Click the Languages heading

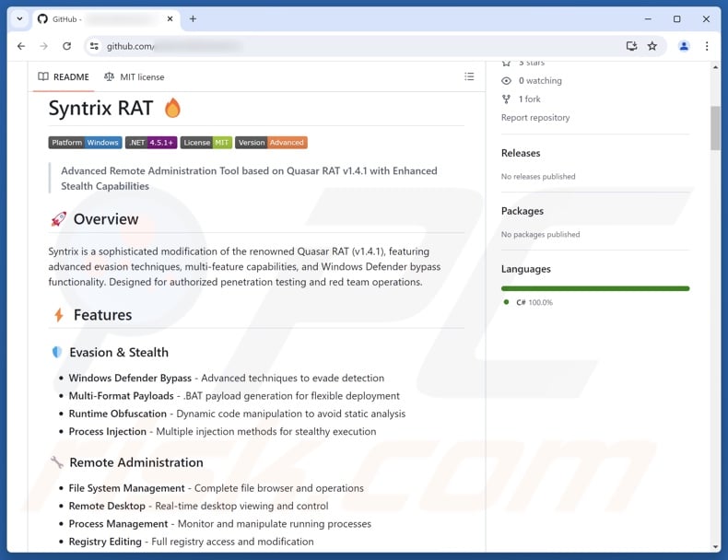526,269
